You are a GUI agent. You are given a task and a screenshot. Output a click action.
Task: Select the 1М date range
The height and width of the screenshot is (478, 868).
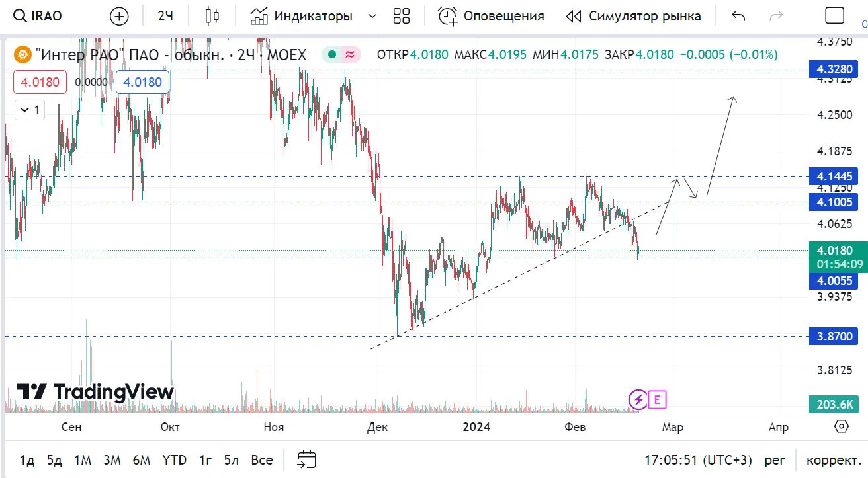pyautogui.click(x=83, y=460)
